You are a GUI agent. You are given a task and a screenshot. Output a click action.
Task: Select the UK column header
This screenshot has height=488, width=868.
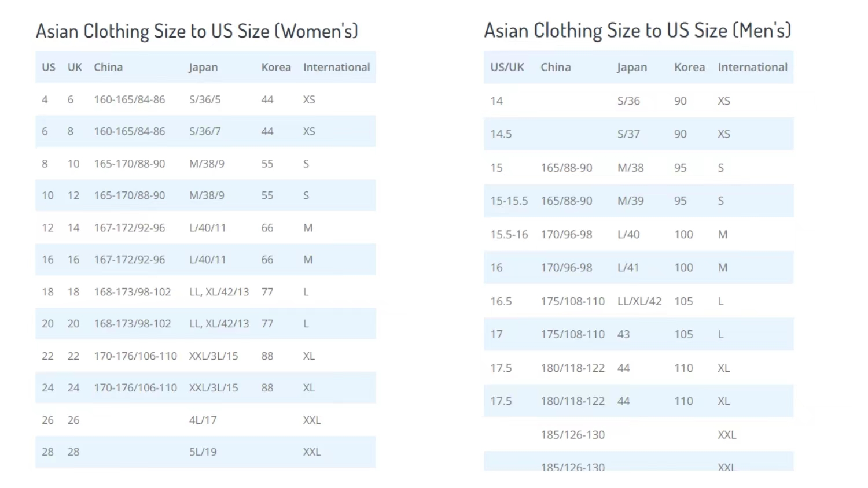pos(74,67)
